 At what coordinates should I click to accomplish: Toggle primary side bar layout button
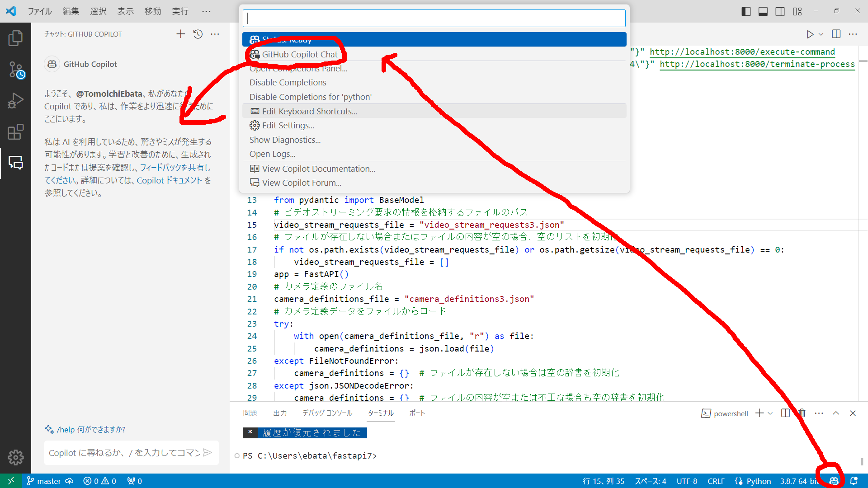click(746, 11)
